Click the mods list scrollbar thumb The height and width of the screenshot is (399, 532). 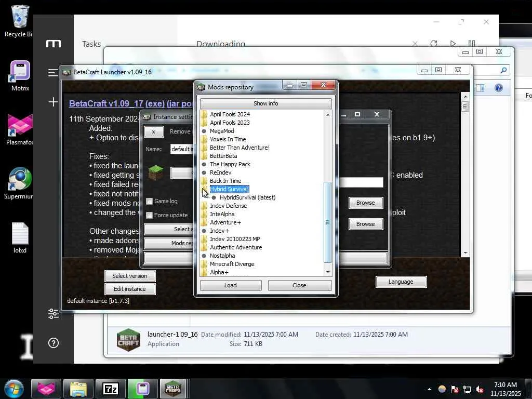(x=327, y=222)
